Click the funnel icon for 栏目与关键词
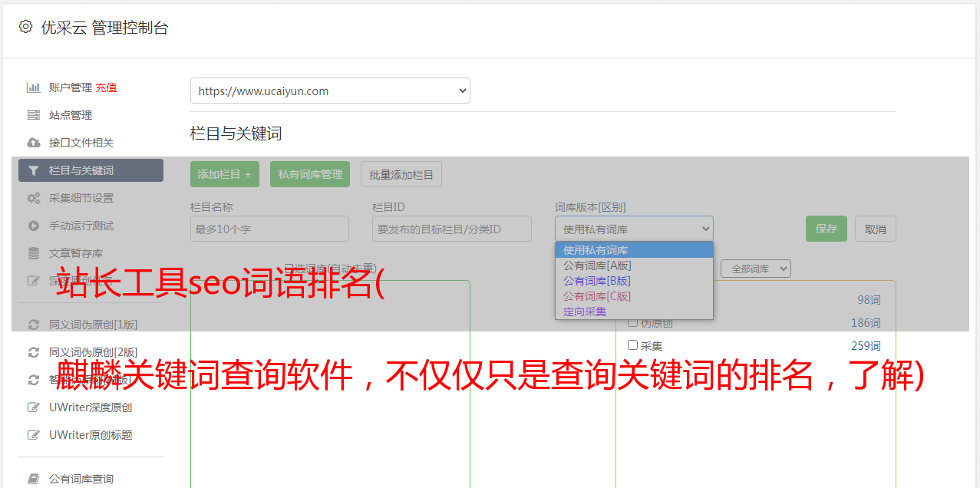 [34, 170]
